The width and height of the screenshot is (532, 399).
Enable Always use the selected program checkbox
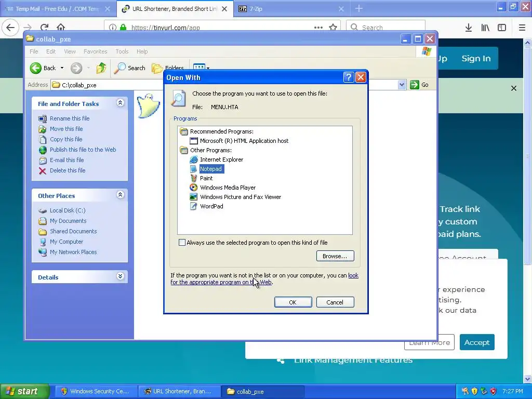tap(182, 243)
